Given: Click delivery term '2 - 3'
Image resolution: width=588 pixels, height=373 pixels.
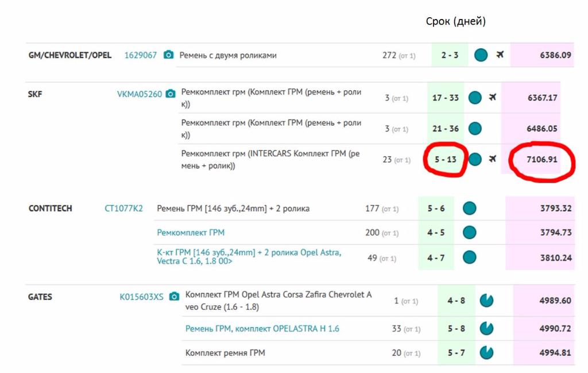Looking at the screenshot, I should (x=450, y=55).
